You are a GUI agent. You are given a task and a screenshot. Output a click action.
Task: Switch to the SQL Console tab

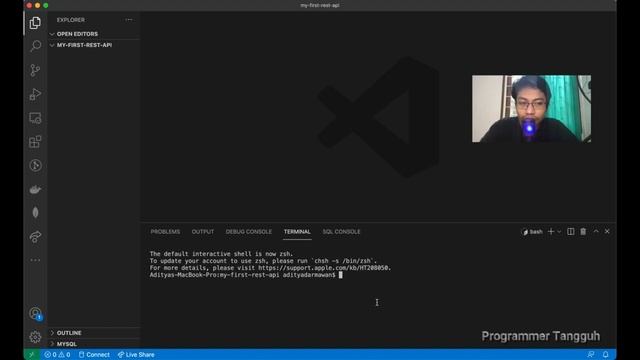coord(341,231)
